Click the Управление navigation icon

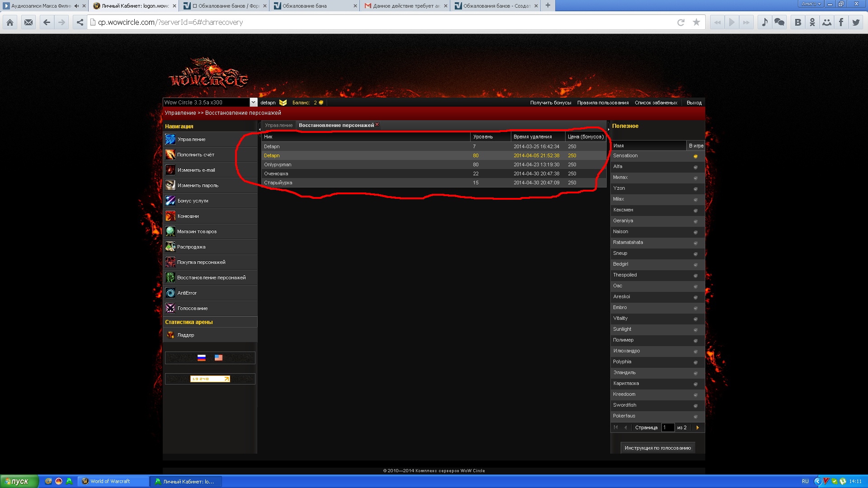(170, 139)
